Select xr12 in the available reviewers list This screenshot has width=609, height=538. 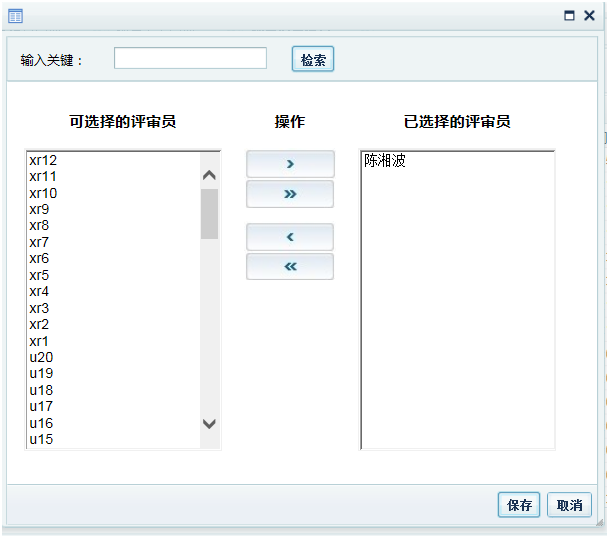[x=43, y=160]
